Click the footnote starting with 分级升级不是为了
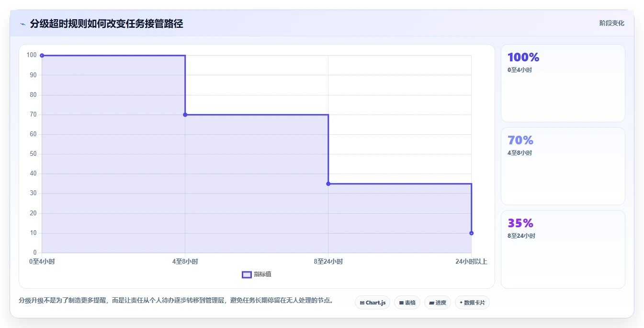644x328 pixels. pos(176,301)
